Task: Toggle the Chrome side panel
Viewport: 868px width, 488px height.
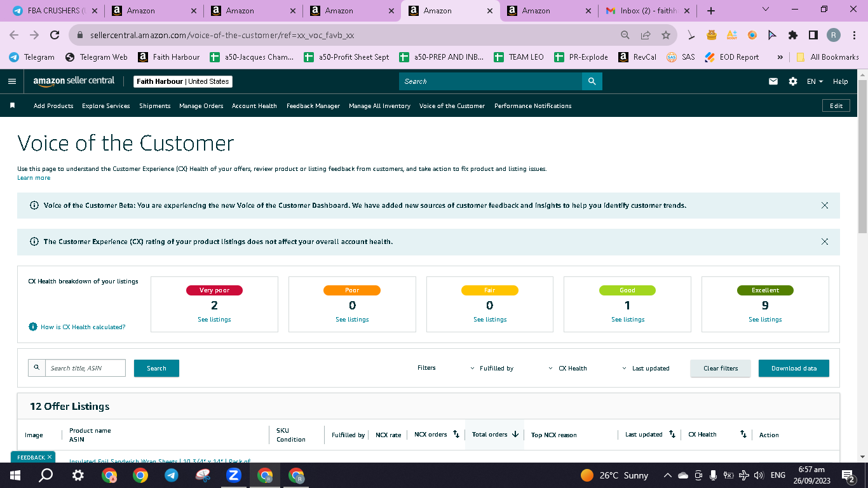Action: coord(813,36)
